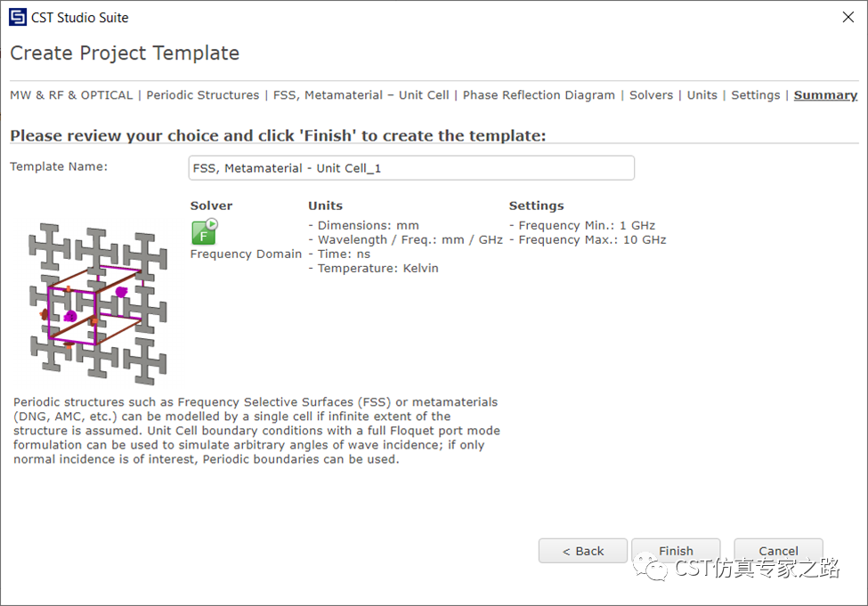Viewport: 868px width, 606px height.
Task: Click the Frequency Domain solver label
Action: point(246,254)
